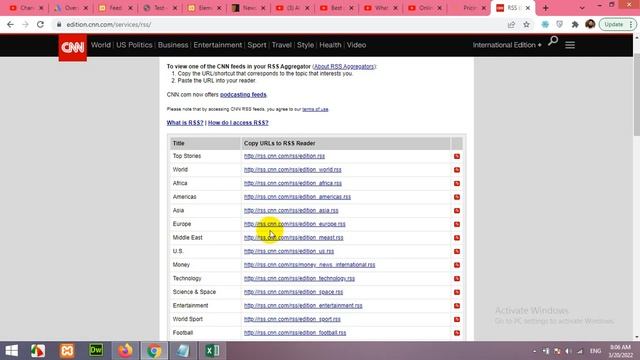Screen dimensions: 640x360
Task: Launch Dreamweaver from the taskbar
Action: point(96,350)
